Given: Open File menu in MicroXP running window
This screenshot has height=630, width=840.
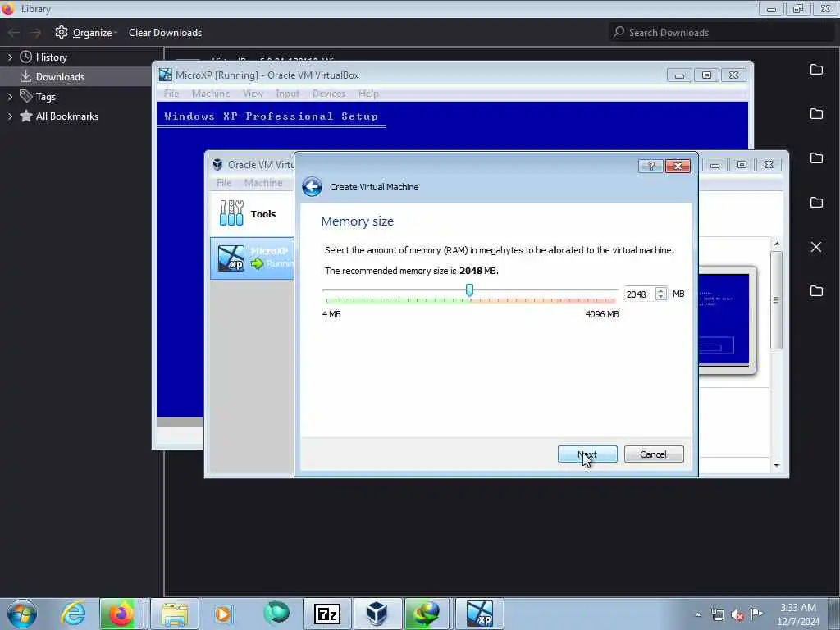Looking at the screenshot, I should [x=171, y=94].
